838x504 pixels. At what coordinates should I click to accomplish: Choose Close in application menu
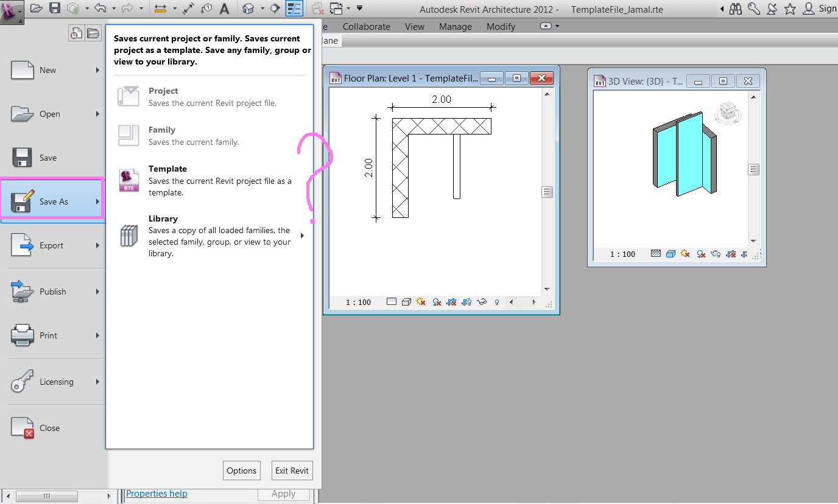(52, 428)
